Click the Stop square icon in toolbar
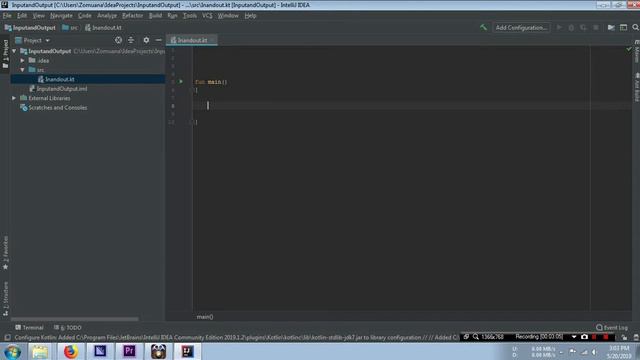Viewport: 640px width, 360px height. tap(596, 27)
